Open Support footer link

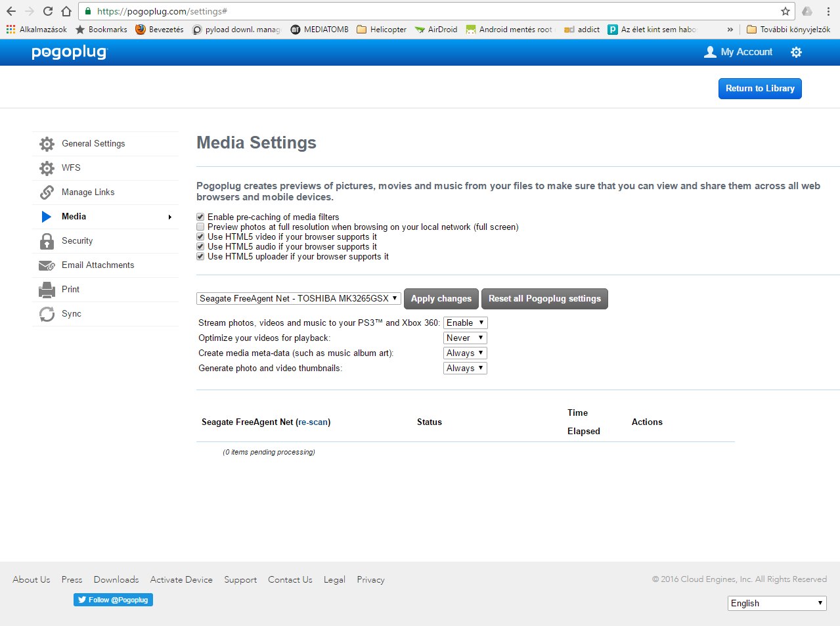240,579
